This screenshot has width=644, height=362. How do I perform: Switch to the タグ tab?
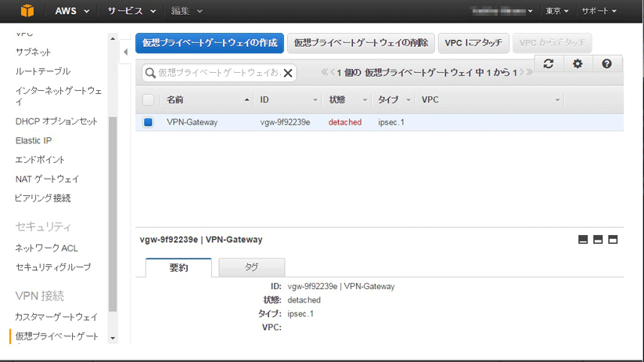point(251,267)
